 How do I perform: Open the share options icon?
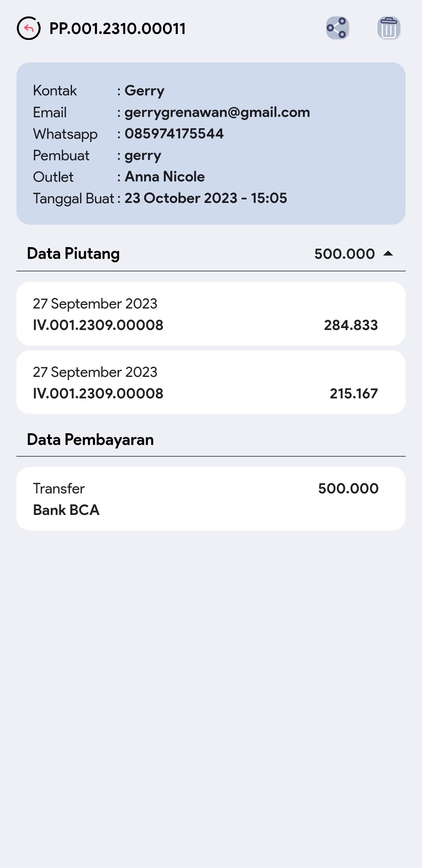pyautogui.click(x=337, y=28)
